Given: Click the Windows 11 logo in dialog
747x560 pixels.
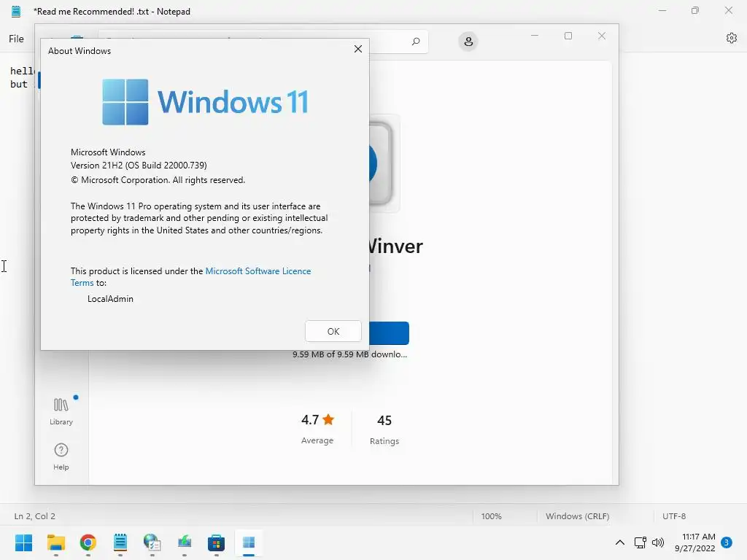Looking at the screenshot, I should coord(205,102).
